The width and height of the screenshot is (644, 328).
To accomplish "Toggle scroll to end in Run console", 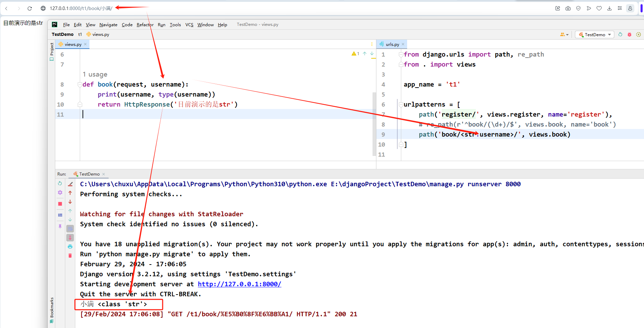I will pos(70,238).
